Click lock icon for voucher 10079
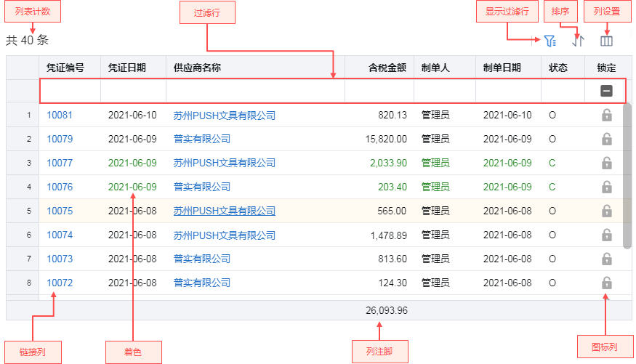The image size is (636, 364). [x=606, y=139]
